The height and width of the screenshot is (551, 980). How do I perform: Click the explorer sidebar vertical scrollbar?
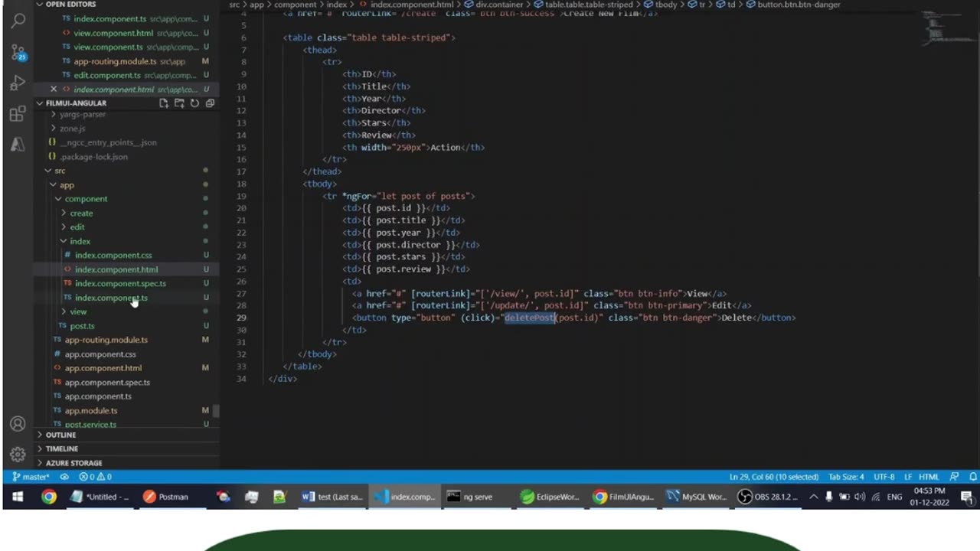tap(216, 411)
